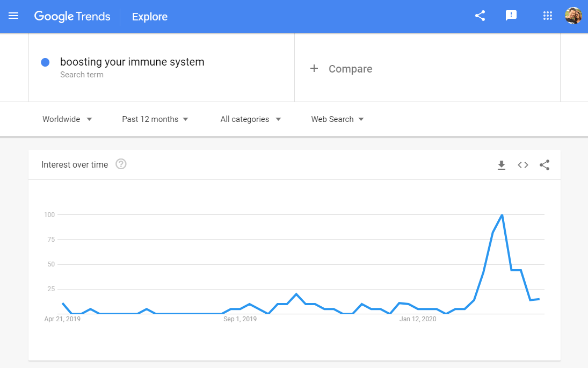The height and width of the screenshot is (368, 588).
Task: Open the hamburger main menu
Action: 13,16
